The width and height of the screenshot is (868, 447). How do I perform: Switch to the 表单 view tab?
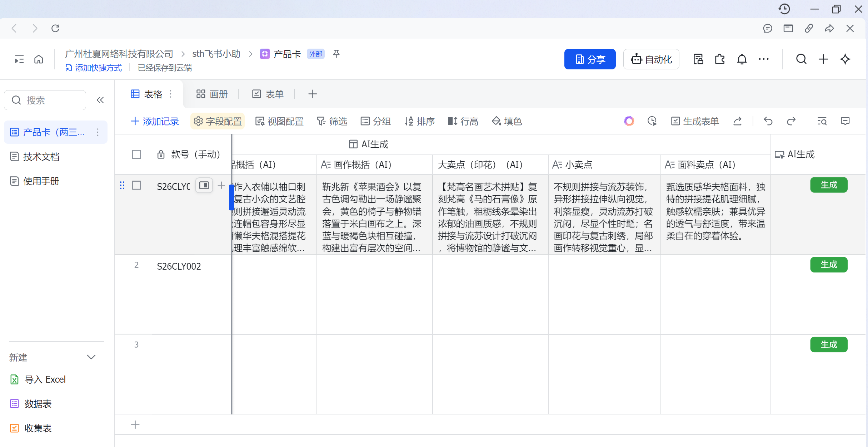267,94
